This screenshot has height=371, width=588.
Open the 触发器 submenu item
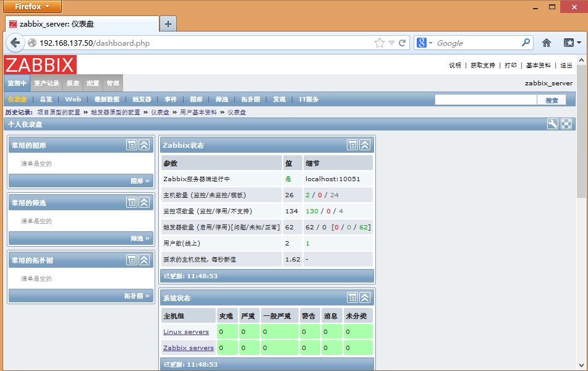(142, 100)
